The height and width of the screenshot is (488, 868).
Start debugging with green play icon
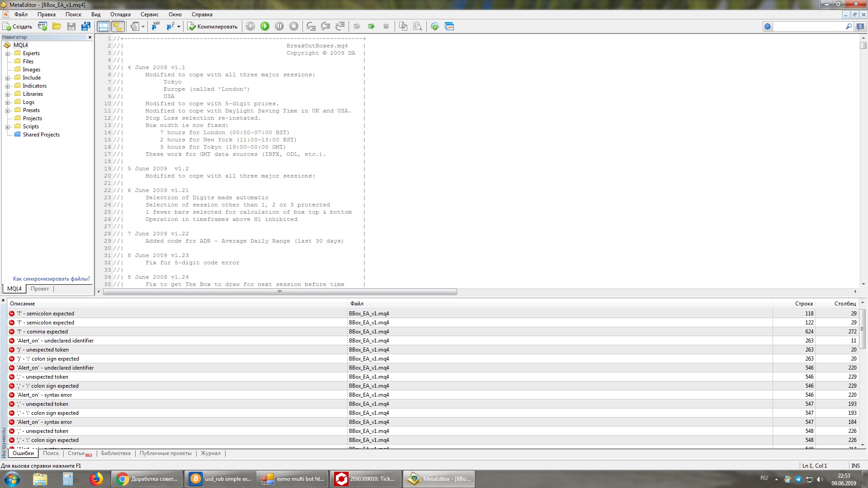pos(265,26)
